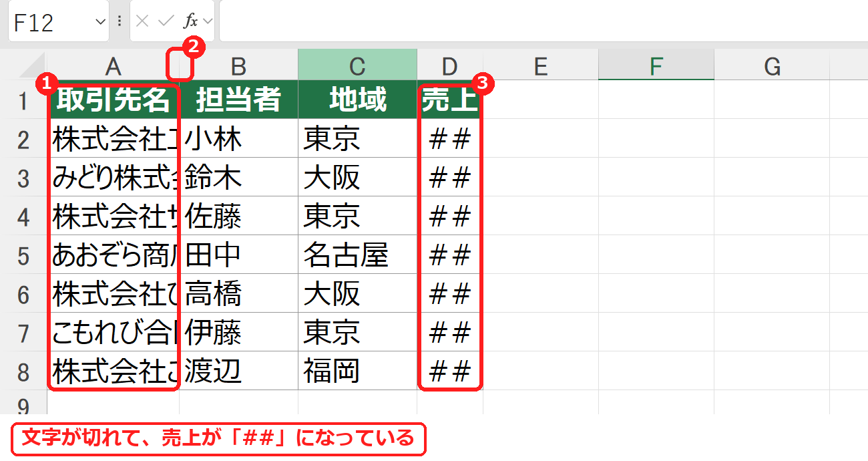868x461 pixels.
Task: Click the cell containing 佐藤
Action: pyautogui.click(x=239, y=216)
